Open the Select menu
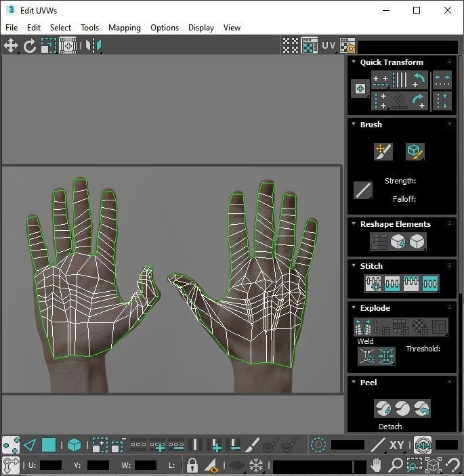The width and height of the screenshot is (464, 476). click(60, 28)
